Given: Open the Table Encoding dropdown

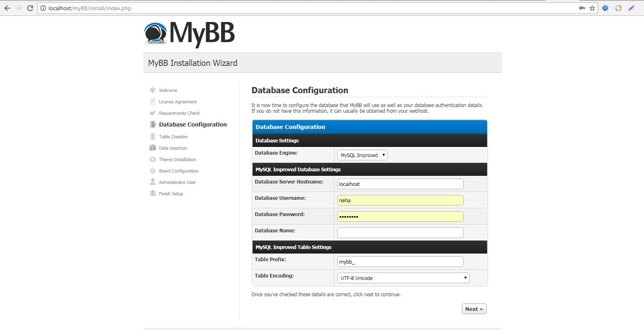Looking at the screenshot, I should tap(403, 278).
